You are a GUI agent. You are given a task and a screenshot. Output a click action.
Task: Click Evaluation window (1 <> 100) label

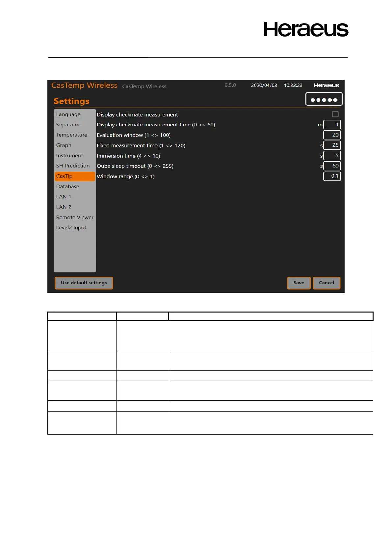pos(134,135)
